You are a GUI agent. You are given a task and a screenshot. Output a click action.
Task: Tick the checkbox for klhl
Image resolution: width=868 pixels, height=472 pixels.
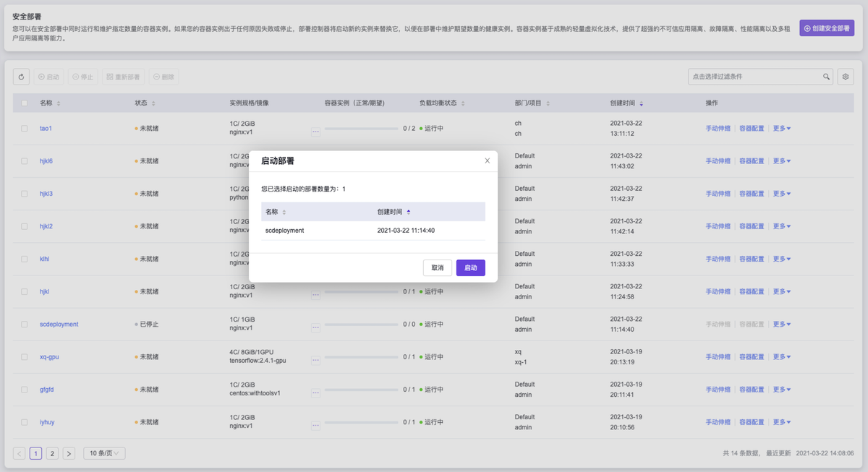[x=24, y=259]
